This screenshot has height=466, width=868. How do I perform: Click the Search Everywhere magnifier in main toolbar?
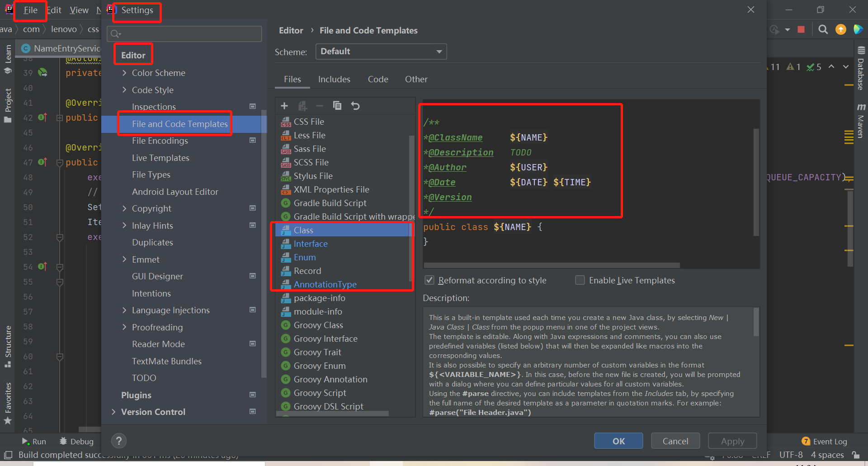[x=823, y=29]
